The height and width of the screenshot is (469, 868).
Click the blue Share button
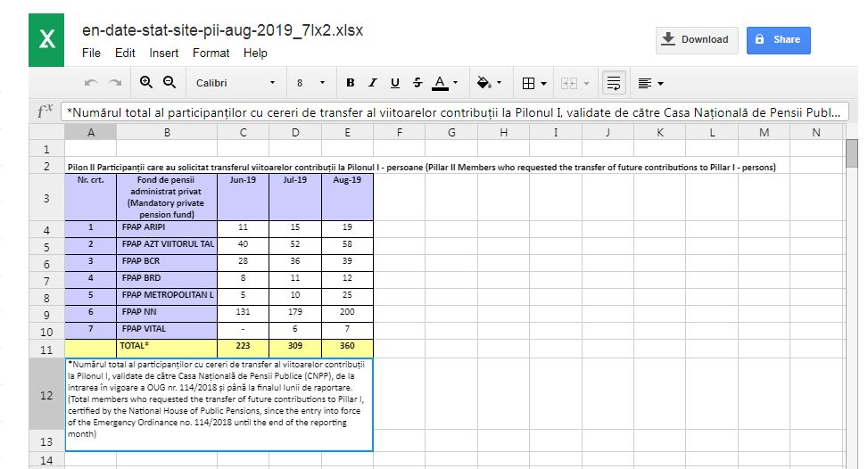coord(778,40)
